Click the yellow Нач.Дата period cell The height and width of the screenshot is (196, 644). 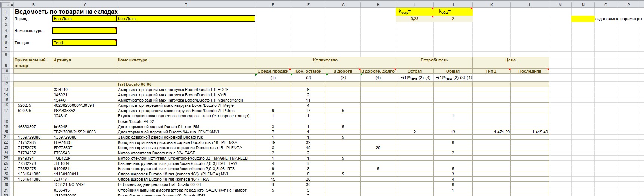point(85,19)
